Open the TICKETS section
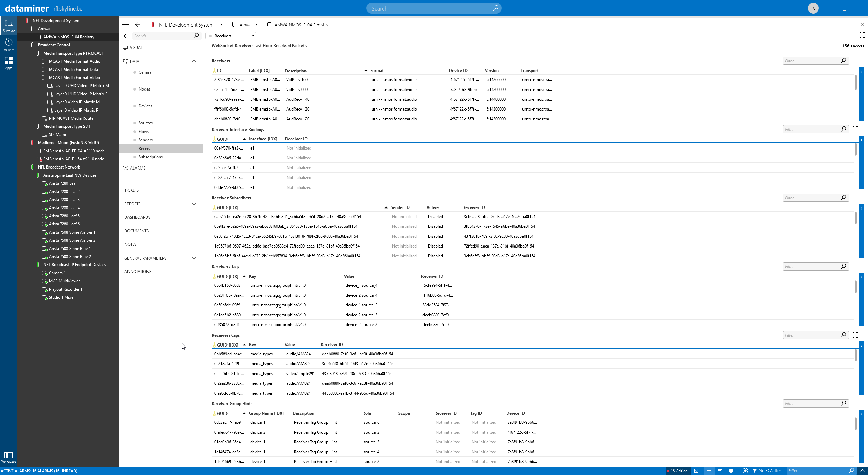868x475 pixels. click(x=131, y=190)
